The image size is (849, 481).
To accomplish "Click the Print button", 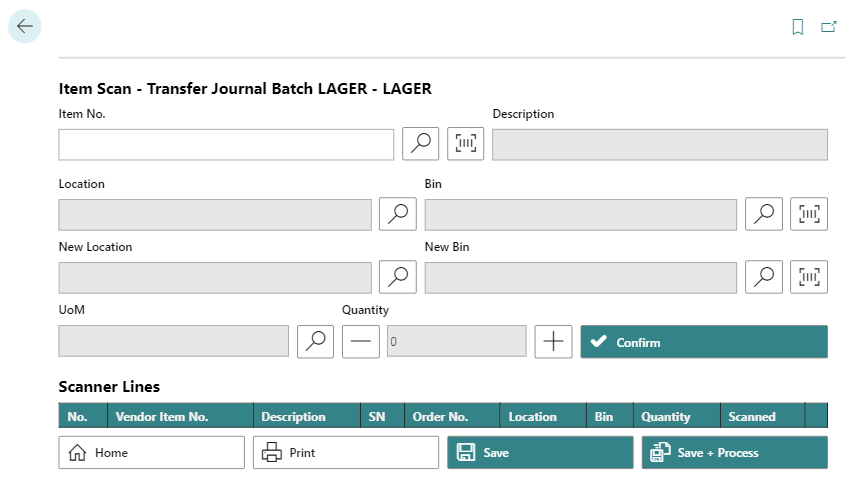I will point(346,452).
